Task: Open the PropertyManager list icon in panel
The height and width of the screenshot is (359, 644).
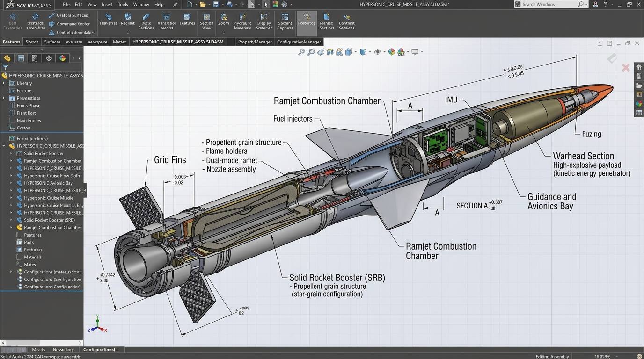Action: (x=21, y=58)
